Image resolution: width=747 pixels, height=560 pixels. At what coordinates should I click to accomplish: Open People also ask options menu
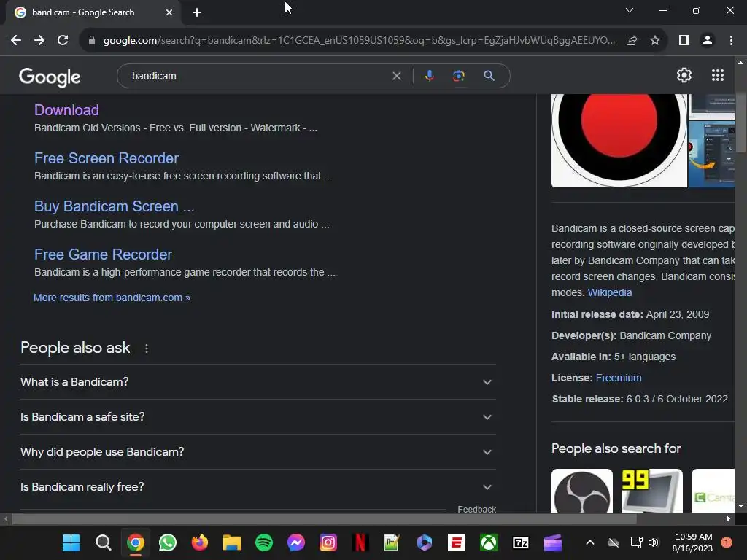147,349
